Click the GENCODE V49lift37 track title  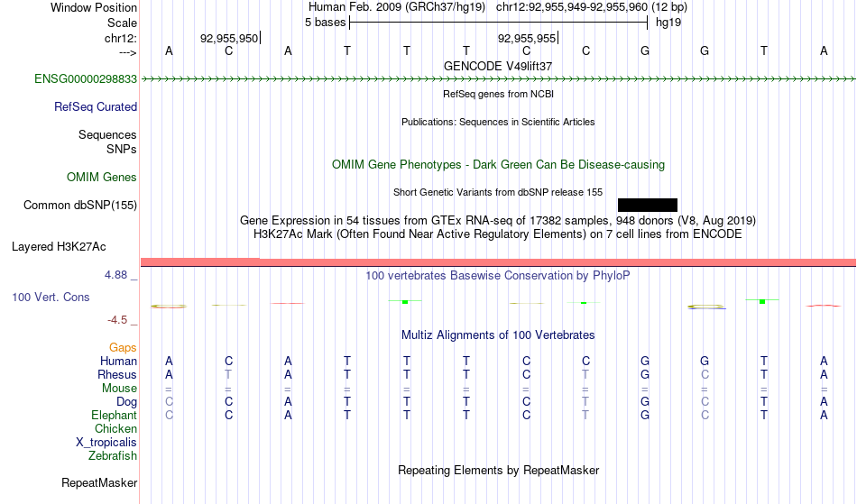pos(497,66)
